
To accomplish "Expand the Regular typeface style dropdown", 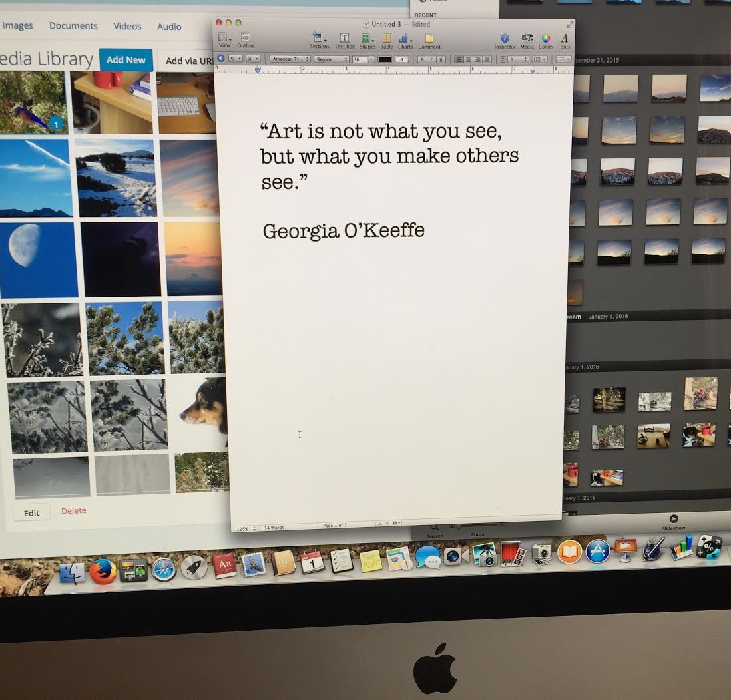I will click(x=332, y=59).
